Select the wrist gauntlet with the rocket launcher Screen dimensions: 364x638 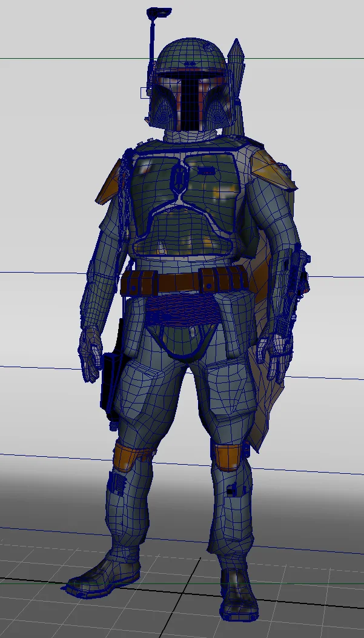click(x=292, y=289)
